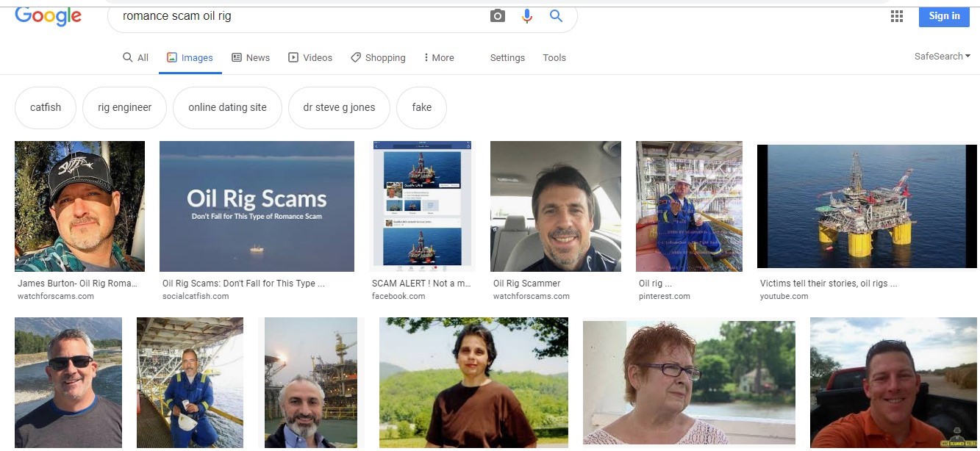Click the blue magnifier search icon

556,15
